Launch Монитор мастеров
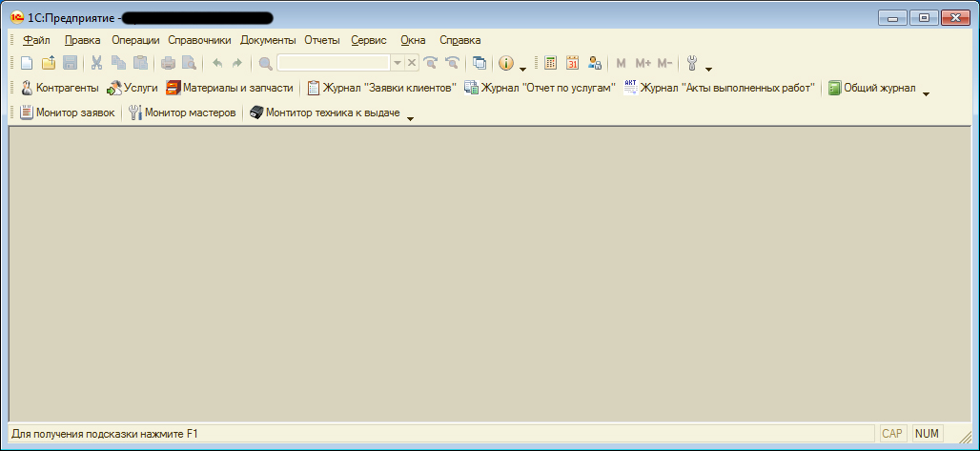The image size is (980, 451). [x=182, y=113]
